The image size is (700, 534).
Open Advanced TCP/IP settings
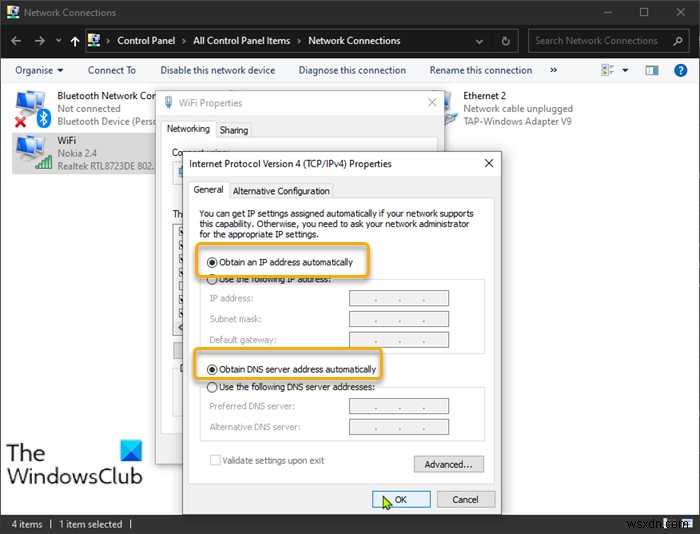(x=449, y=464)
